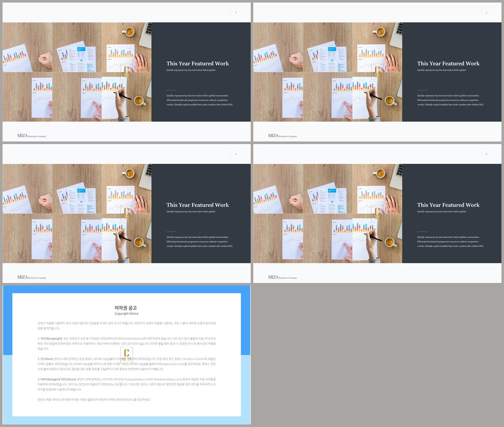
Task: Click the '저작권 공고' heading on last slide
Action: click(126, 308)
